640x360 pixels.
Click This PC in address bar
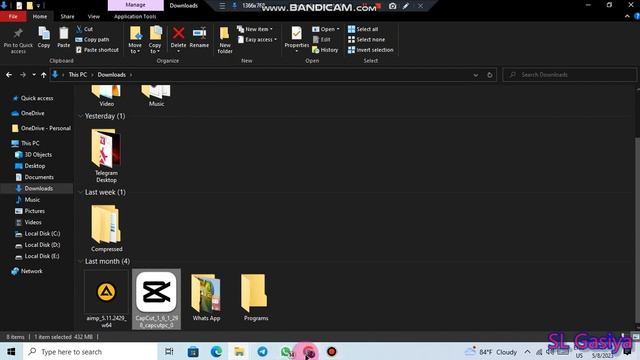coord(78,75)
